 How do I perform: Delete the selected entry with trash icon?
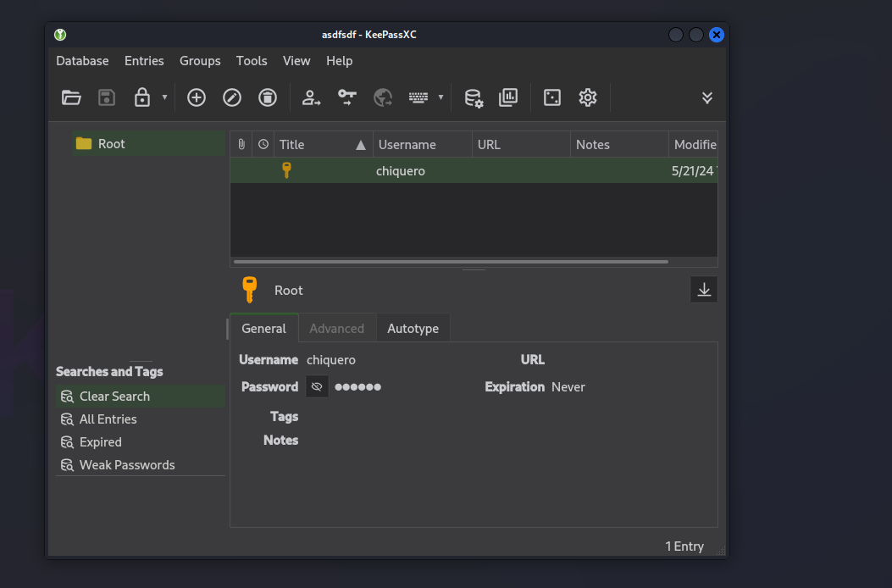(x=268, y=98)
